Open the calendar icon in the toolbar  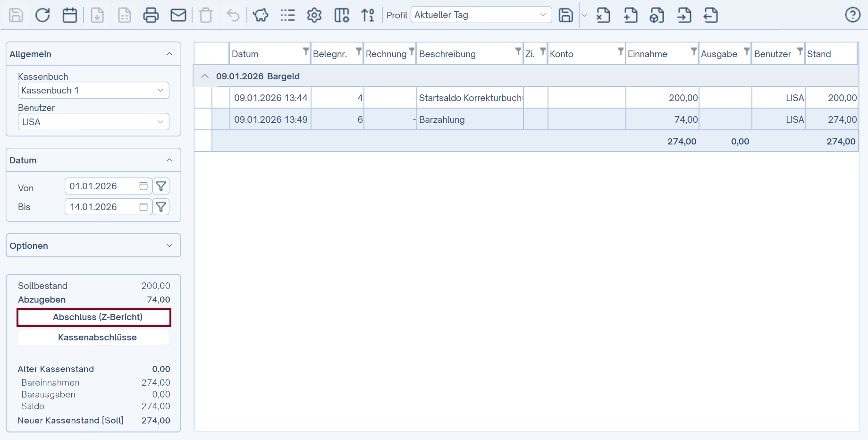pyautogui.click(x=70, y=15)
